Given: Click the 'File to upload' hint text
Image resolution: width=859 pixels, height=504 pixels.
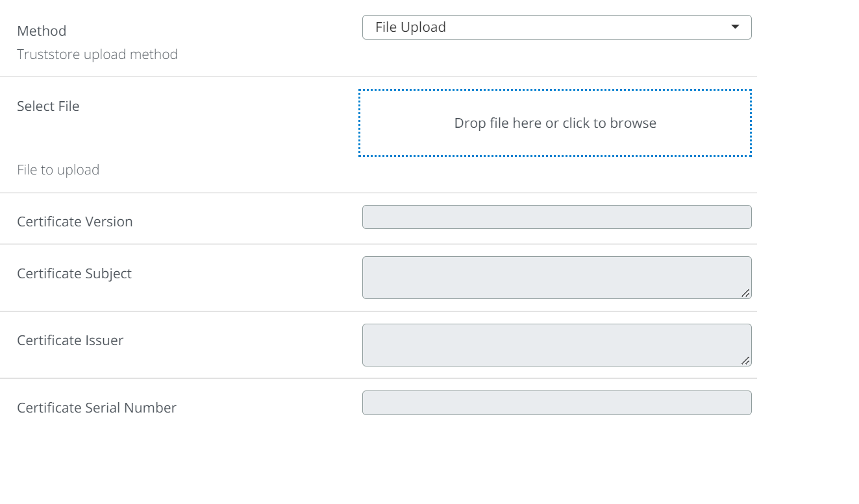Looking at the screenshot, I should point(58,170).
